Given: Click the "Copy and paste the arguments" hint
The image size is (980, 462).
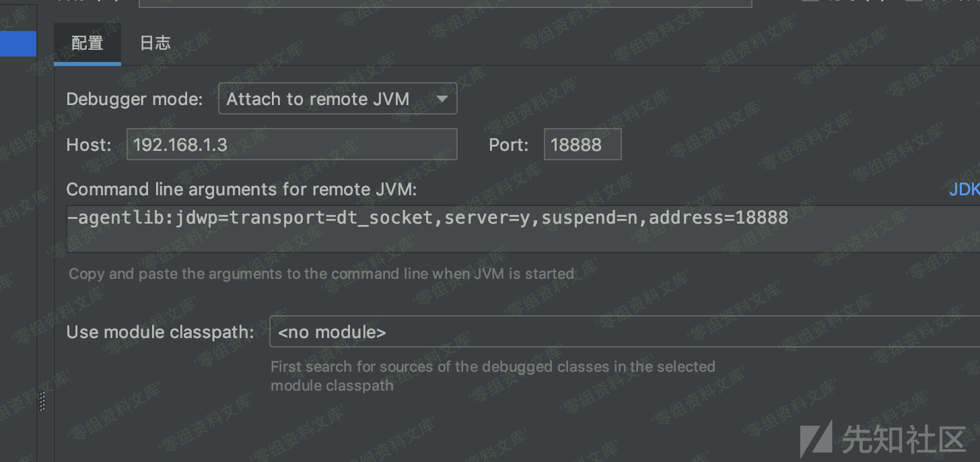Looking at the screenshot, I should (321, 274).
